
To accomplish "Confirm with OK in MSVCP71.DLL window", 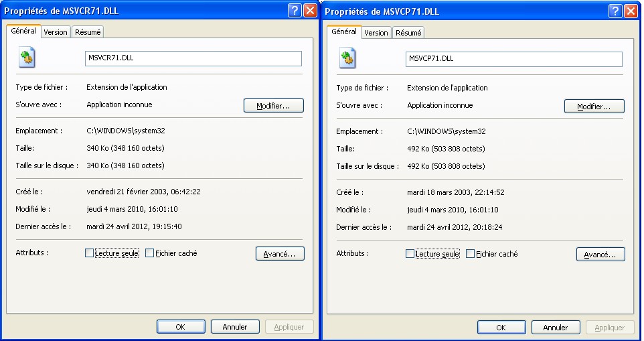I will coord(501,328).
